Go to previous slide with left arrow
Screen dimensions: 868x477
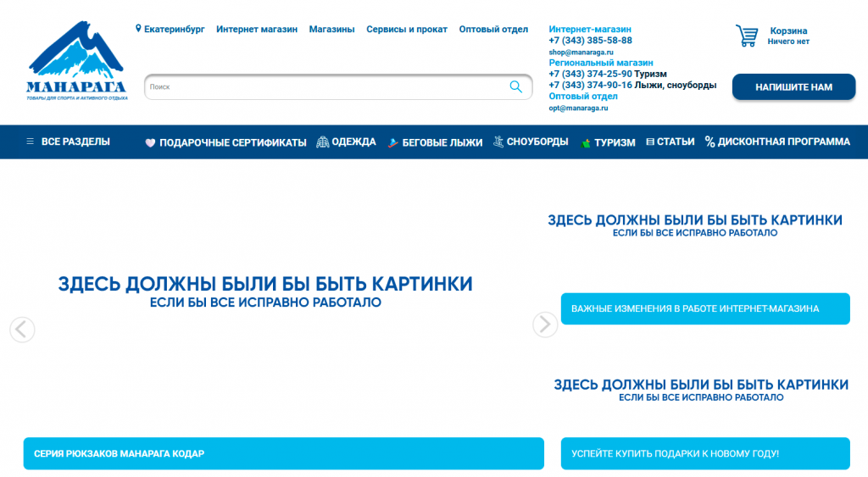pyautogui.click(x=22, y=330)
